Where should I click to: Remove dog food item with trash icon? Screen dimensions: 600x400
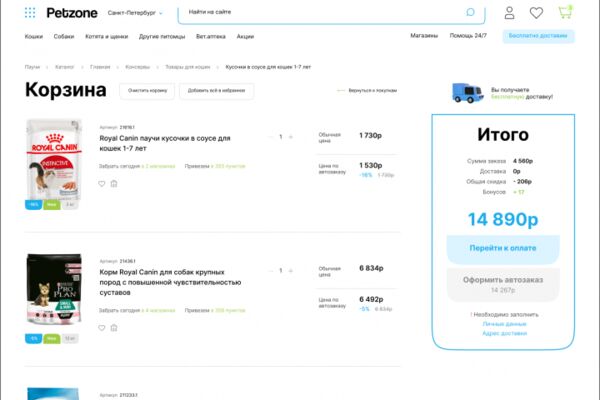pyautogui.click(x=114, y=328)
